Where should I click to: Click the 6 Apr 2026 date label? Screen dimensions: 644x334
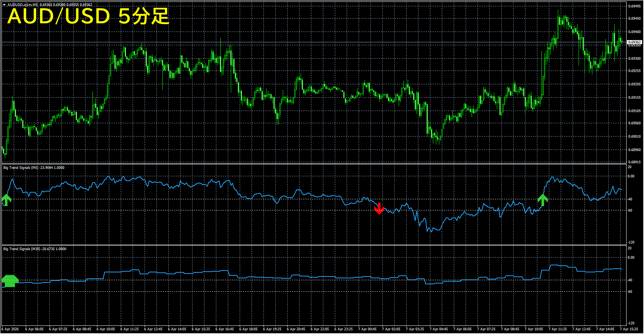click(x=10, y=329)
